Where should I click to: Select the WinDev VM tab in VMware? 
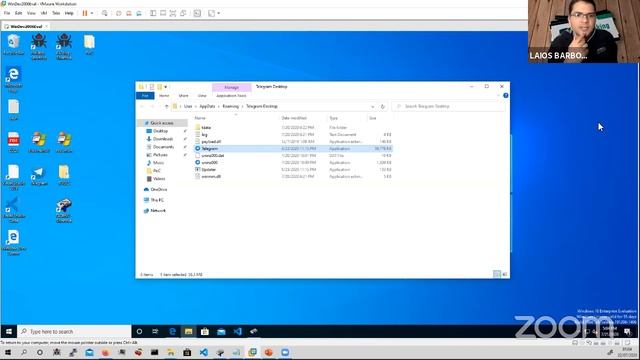[26, 26]
